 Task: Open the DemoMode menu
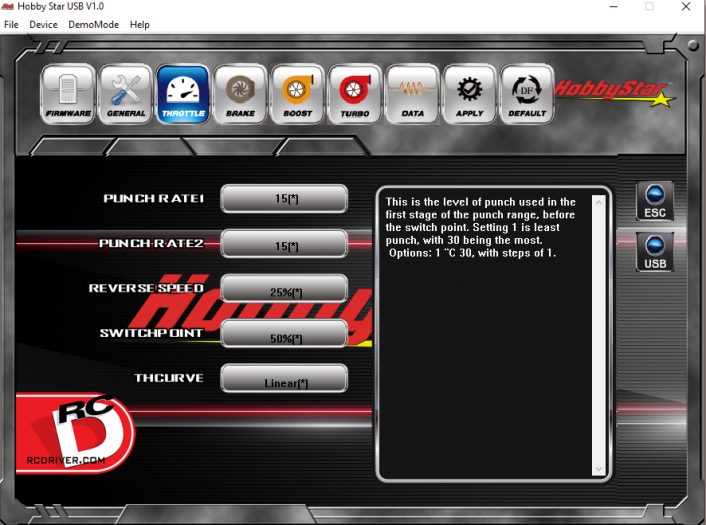[94, 24]
